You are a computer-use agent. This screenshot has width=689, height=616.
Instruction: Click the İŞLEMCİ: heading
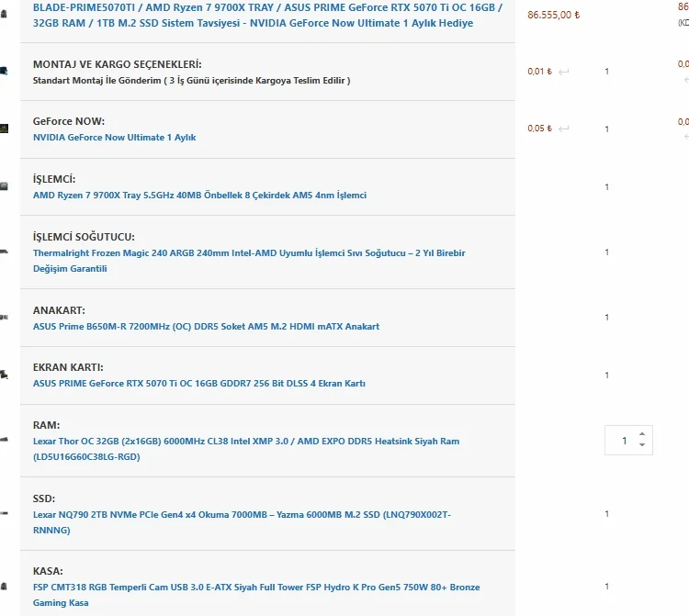[54, 179]
